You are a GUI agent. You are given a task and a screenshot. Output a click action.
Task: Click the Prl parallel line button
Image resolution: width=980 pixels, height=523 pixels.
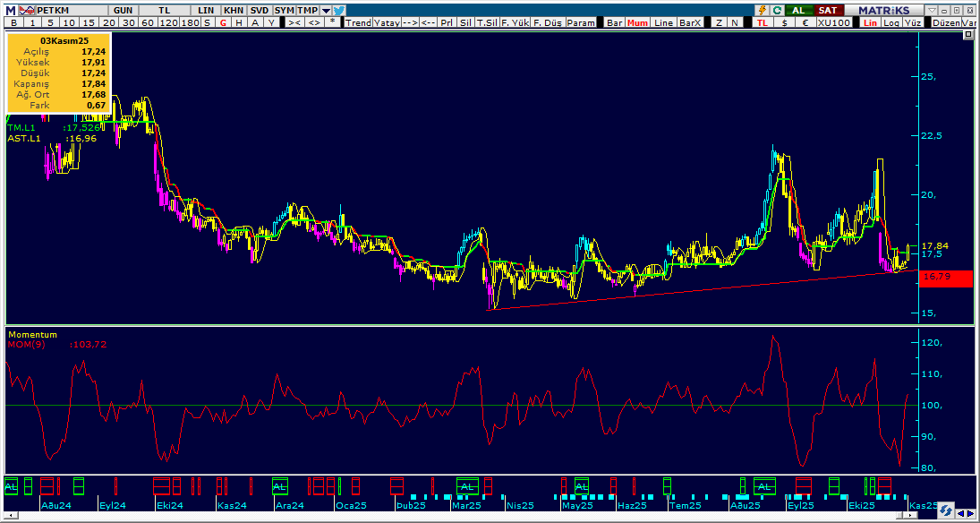click(447, 21)
